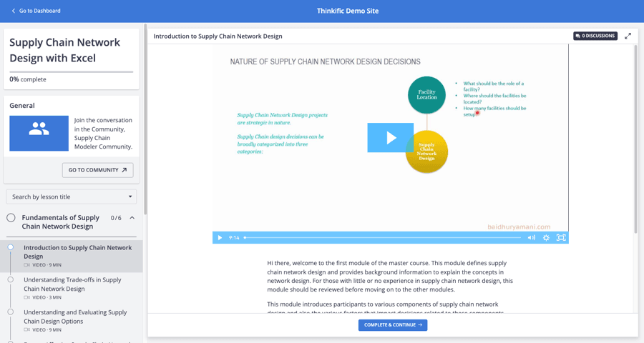Click the Complete & Continue button
644x343 pixels.
tap(393, 325)
